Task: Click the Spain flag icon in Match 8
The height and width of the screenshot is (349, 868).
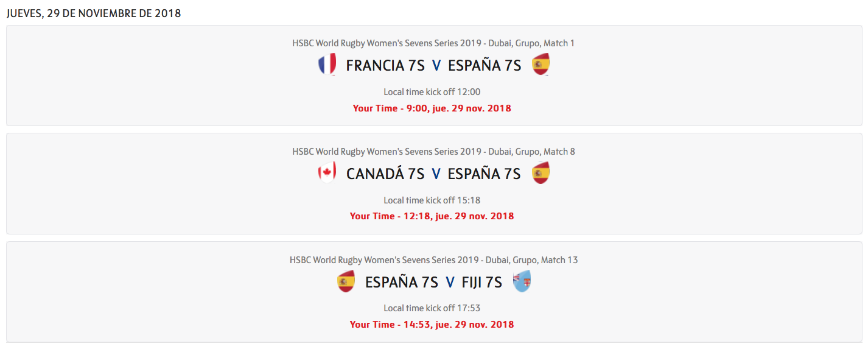Action: pyautogui.click(x=541, y=173)
